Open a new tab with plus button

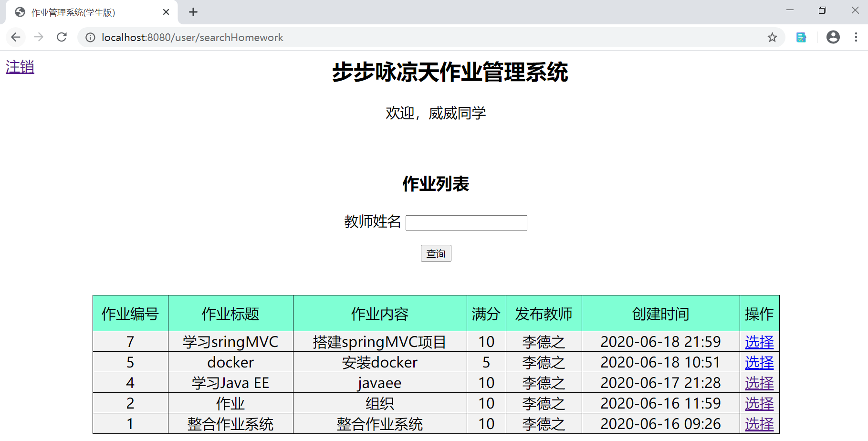click(x=193, y=12)
